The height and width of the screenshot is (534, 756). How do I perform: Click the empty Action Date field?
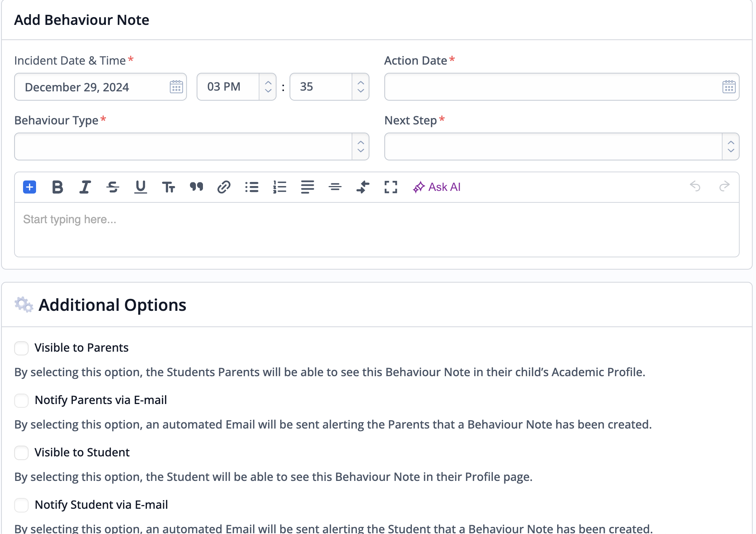coord(562,87)
